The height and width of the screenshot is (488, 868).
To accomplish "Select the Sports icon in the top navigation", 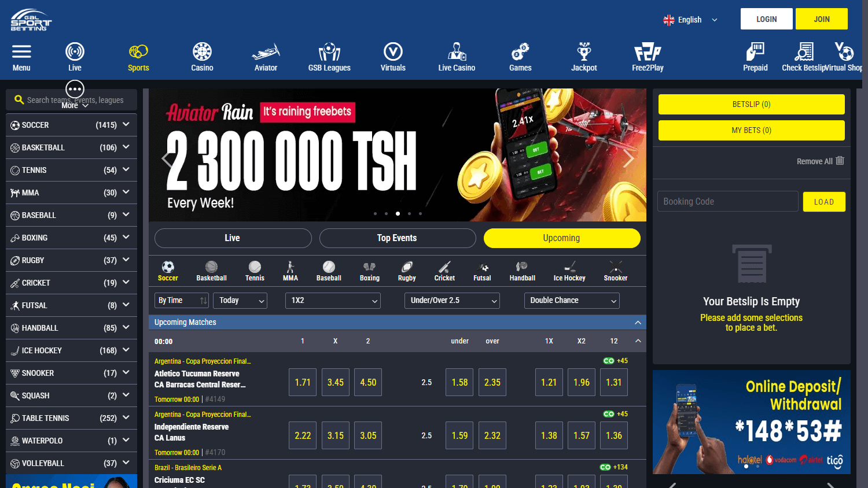I will click(138, 52).
